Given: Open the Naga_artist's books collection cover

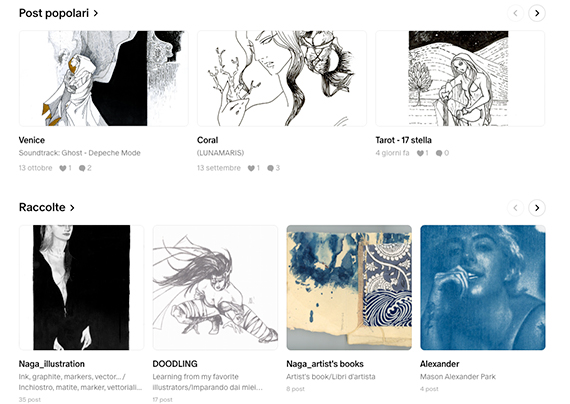Looking at the screenshot, I should pos(349,287).
